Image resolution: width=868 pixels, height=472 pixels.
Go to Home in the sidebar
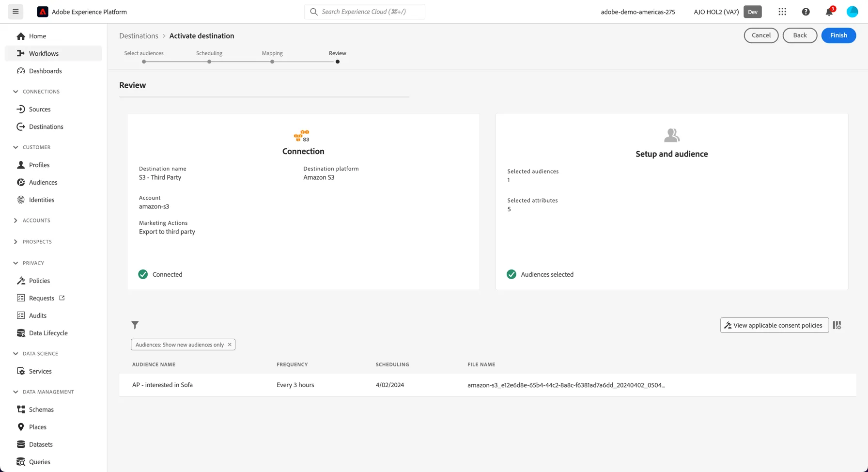pos(53,36)
